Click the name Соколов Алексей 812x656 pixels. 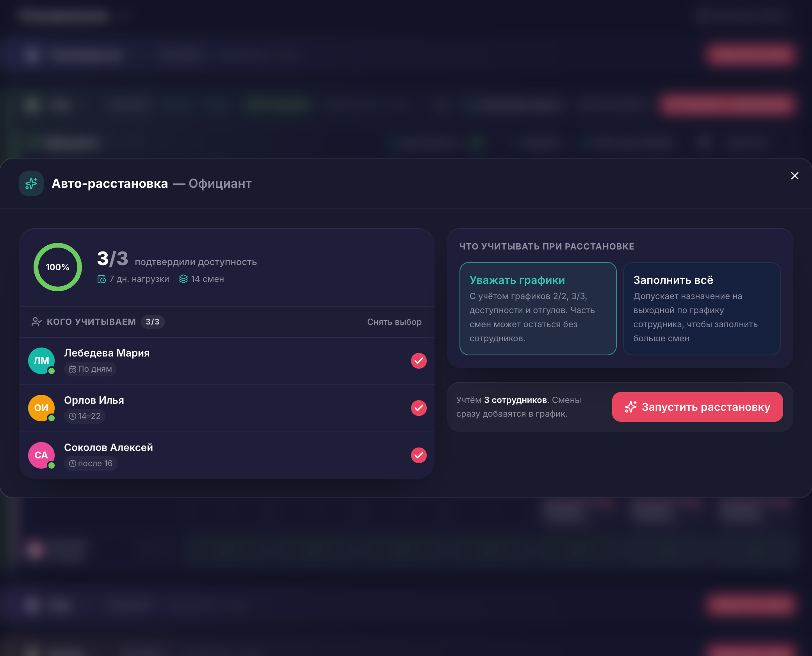[x=109, y=447]
